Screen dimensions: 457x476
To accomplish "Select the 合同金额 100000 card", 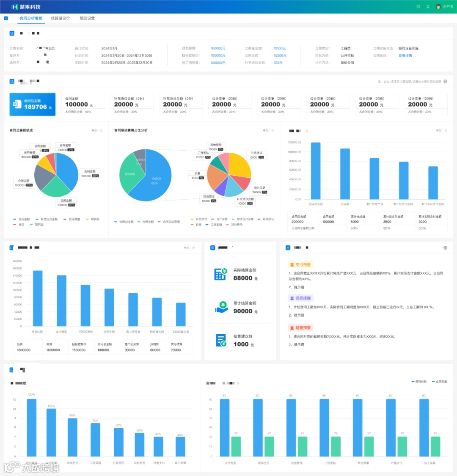I will click(83, 105).
